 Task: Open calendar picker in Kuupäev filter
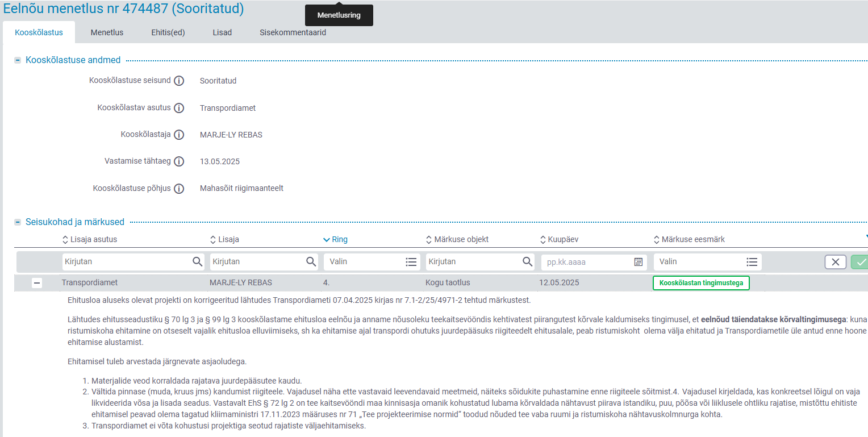point(639,262)
